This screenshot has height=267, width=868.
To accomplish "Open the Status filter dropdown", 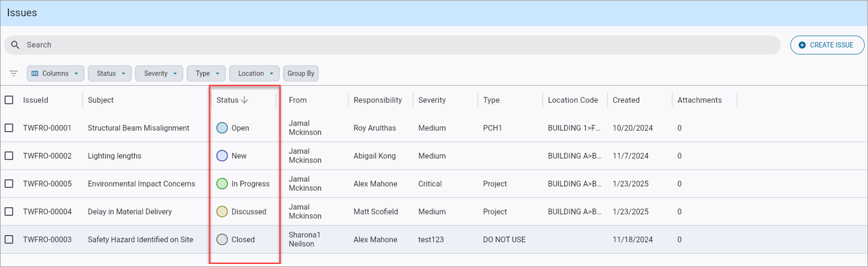I will pos(110,74).
